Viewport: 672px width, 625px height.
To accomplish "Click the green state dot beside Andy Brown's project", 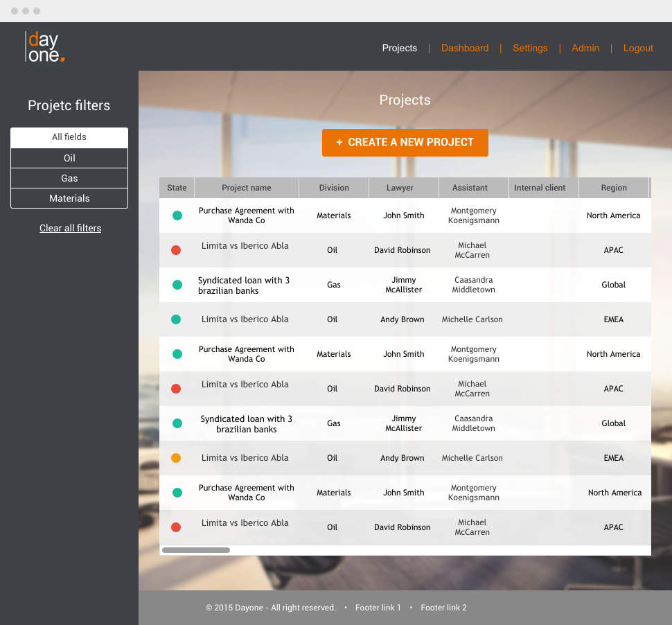I will pyautogui.click(x=176, y=319).
